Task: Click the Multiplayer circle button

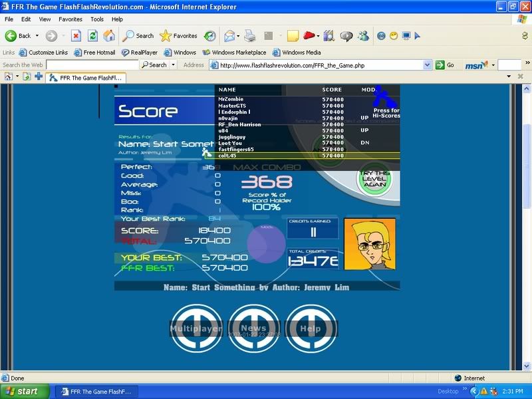Action: (x=196, y=329)
